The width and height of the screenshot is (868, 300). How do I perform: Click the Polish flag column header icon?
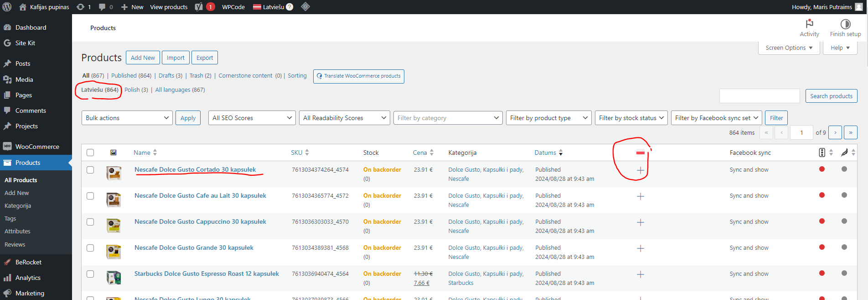[x=641, y=153]
